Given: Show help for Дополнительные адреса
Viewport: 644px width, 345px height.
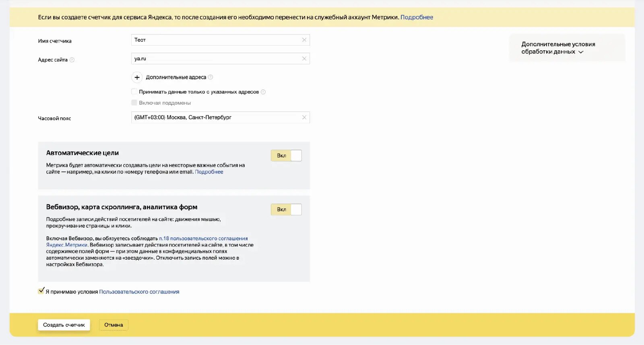Looking at the screenshot, I should point(211,77).
